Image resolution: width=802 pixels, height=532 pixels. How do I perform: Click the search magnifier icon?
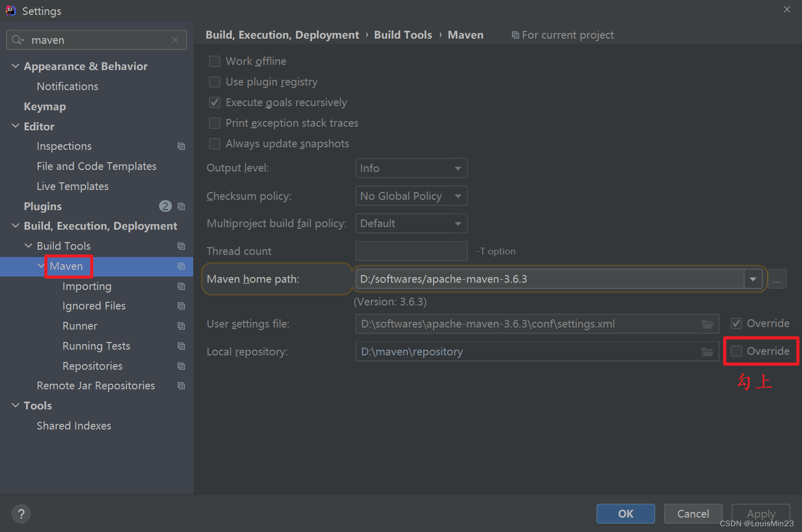18,40
